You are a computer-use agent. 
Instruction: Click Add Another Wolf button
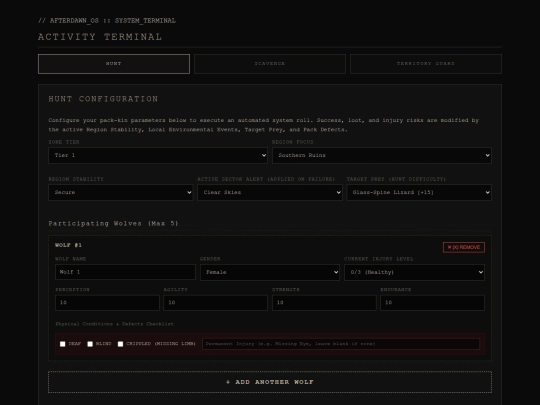pos(270,382)
